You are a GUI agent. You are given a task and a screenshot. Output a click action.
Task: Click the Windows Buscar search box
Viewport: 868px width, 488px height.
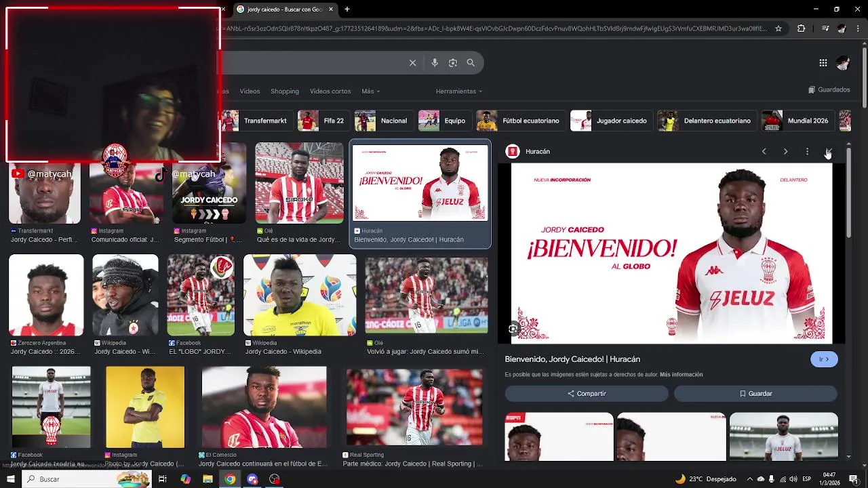88,479
